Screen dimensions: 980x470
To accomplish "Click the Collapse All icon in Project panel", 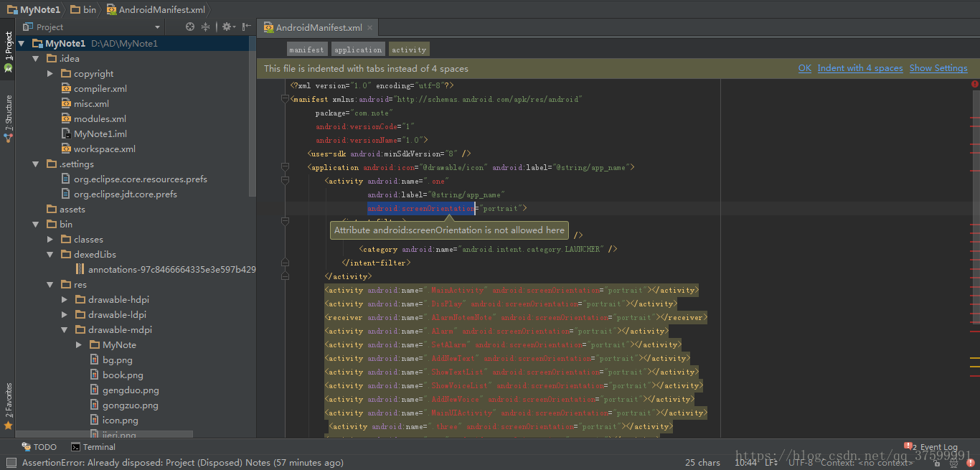I will click(206, 27).
